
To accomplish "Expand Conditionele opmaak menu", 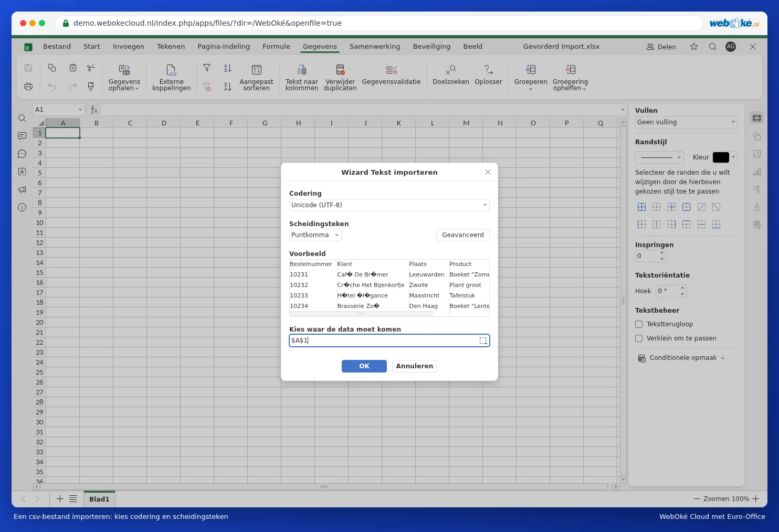I will (681, 358).
